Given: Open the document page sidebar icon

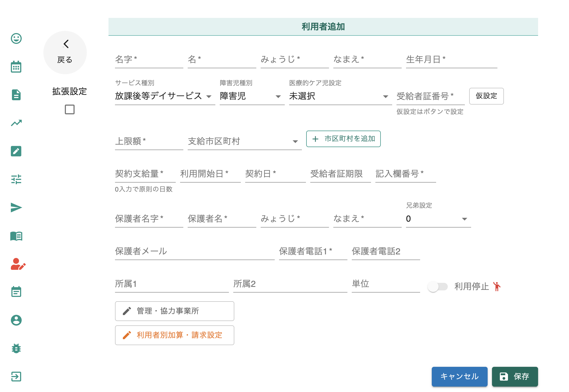Looking at the screenshot, I should click(x=16, y=95).
